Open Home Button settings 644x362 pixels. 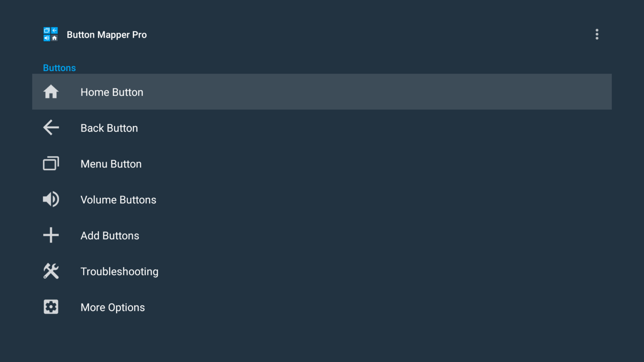tap(210, 92)
